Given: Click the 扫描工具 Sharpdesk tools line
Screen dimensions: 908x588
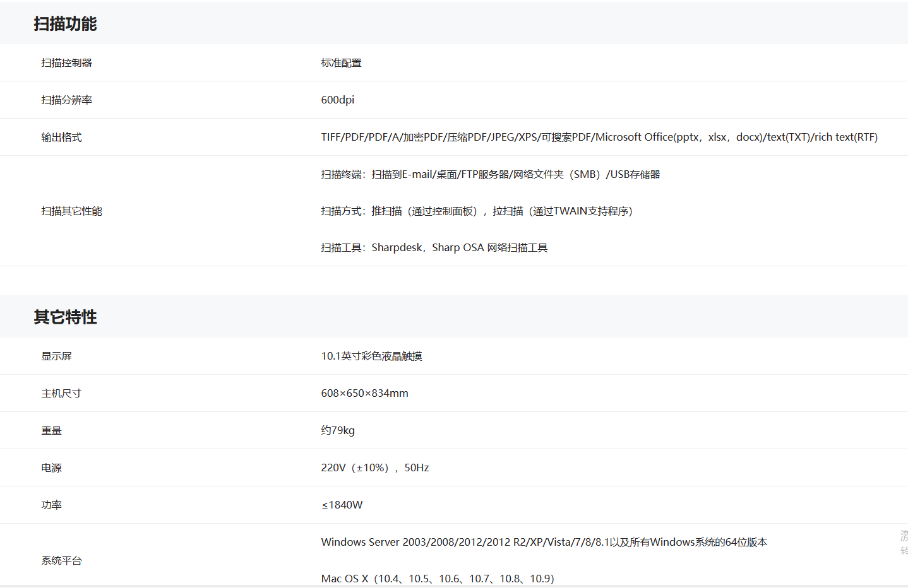Looking at the screenshot, I should coord(434,248).
